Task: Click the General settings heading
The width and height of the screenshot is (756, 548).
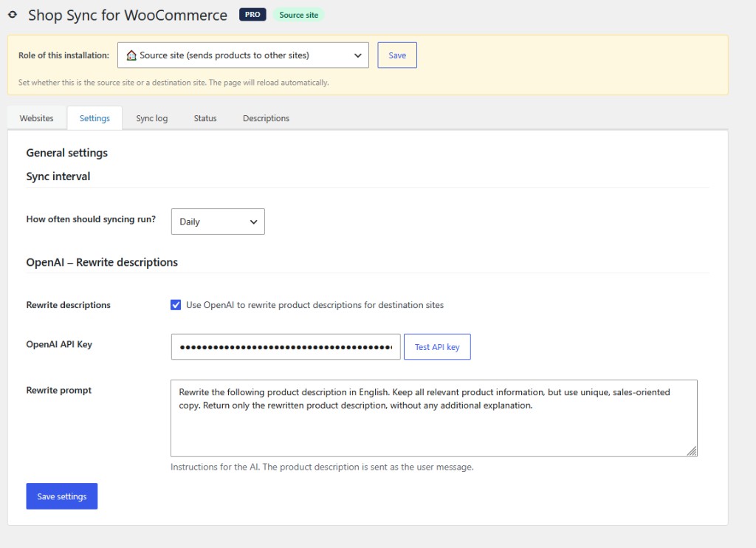Action: coord(67,153)
